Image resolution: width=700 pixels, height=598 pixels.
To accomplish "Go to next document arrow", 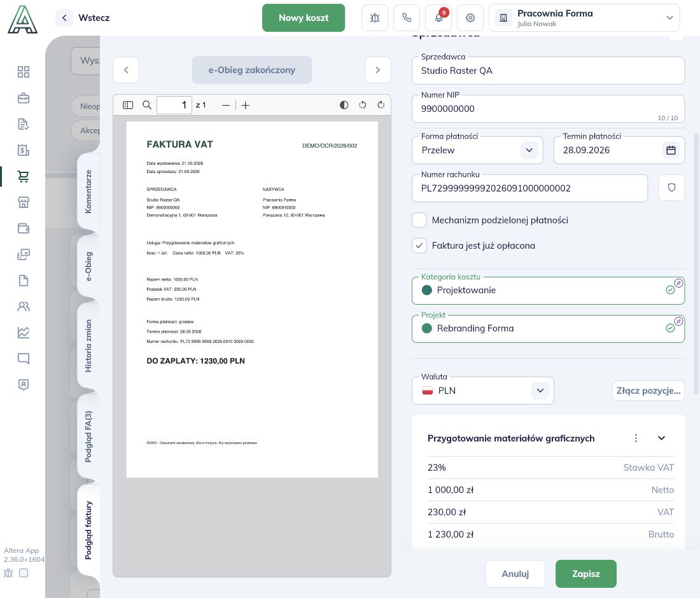I will pyautogui.click(x=377, y=70).
